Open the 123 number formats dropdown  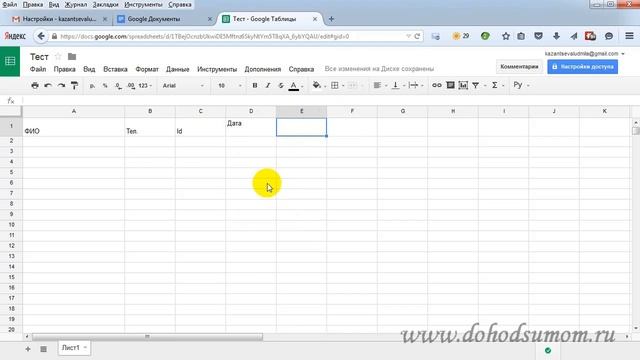(145, 86)
